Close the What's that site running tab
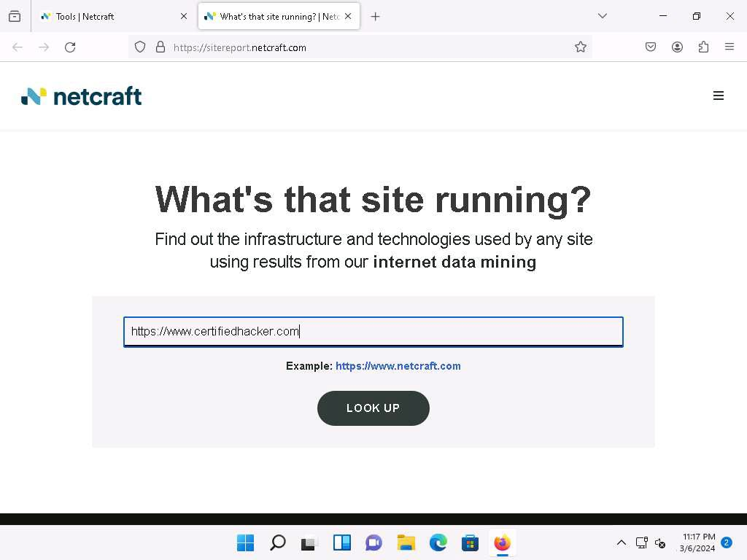The image size is (747, 560). pyautogui.click(x=348, y=16)
